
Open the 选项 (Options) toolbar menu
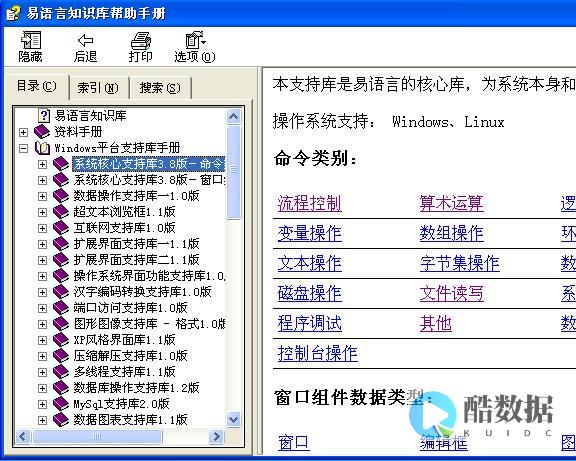tap(195, 47)
